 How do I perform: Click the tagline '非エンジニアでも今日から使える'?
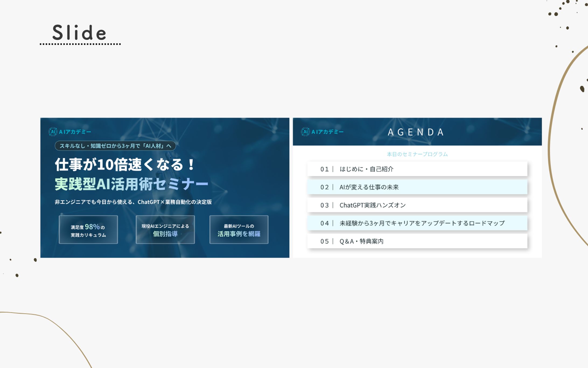point(133,202)
